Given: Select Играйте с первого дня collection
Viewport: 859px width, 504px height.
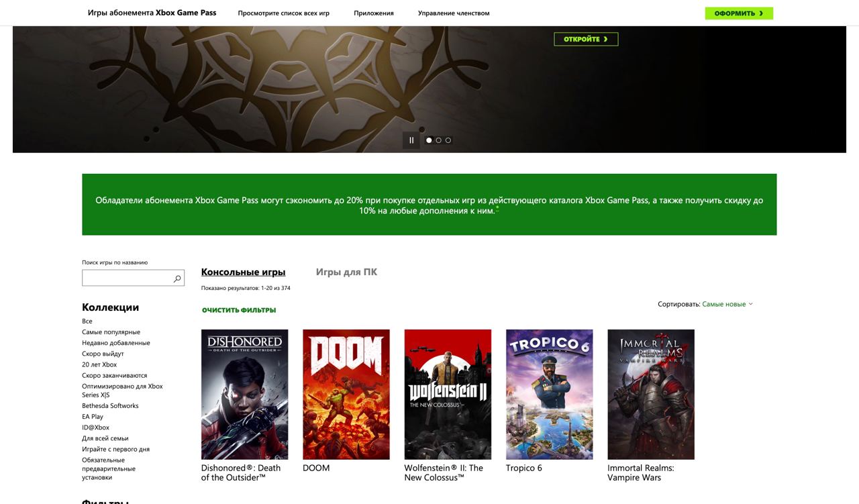Looking at the screenshot, I should 115,449.
